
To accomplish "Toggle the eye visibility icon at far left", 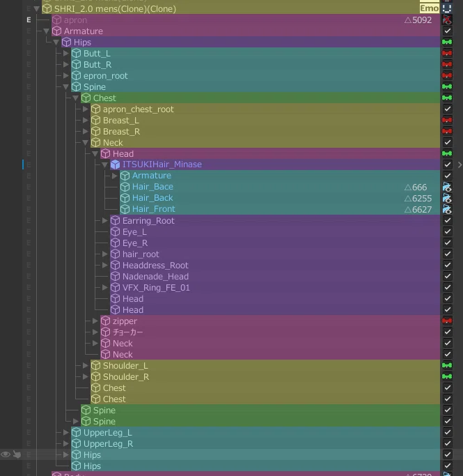I will [6, 454].
